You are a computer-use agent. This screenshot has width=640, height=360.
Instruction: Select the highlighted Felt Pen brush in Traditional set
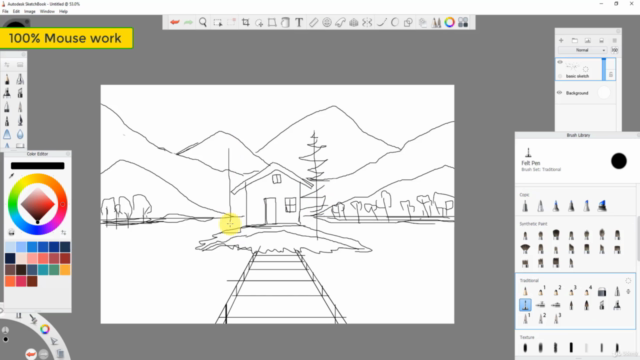[x=525, y=304]
